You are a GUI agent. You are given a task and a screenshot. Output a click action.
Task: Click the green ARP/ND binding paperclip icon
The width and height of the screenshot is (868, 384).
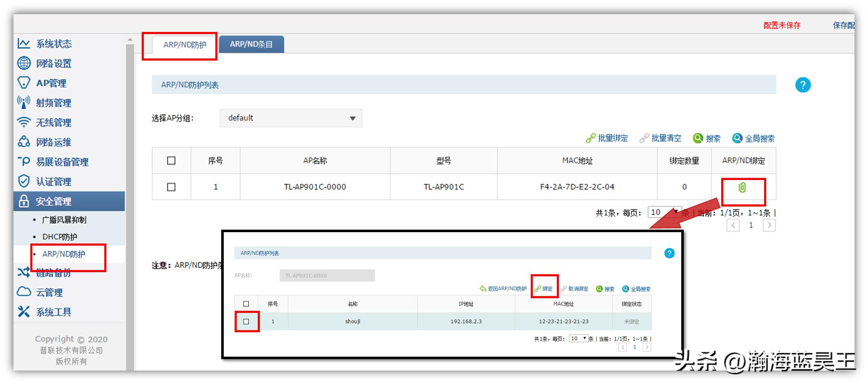coord(742,188)
